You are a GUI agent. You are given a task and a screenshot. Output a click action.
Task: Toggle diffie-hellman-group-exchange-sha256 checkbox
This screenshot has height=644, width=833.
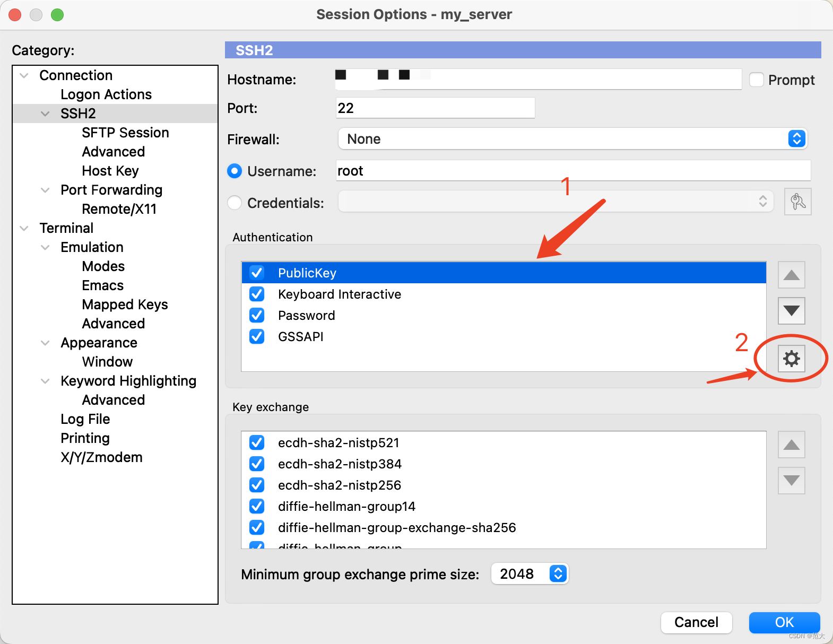[257, 527]
